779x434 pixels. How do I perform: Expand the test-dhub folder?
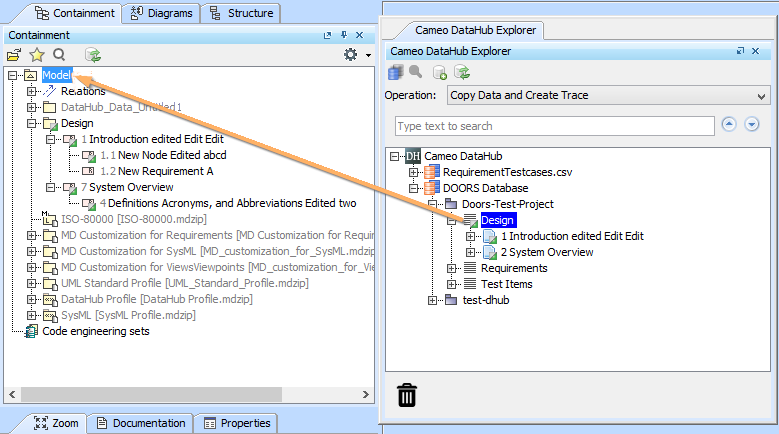[x=432, y=300]
